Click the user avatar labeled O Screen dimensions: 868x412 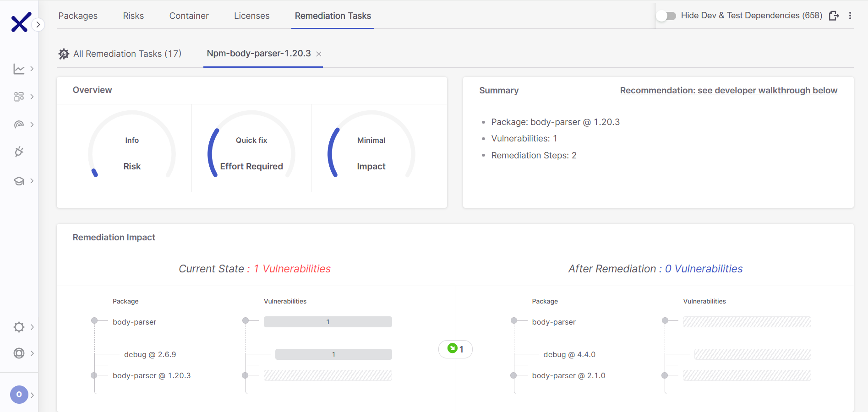pyautogui.click(x=19, y=394)
